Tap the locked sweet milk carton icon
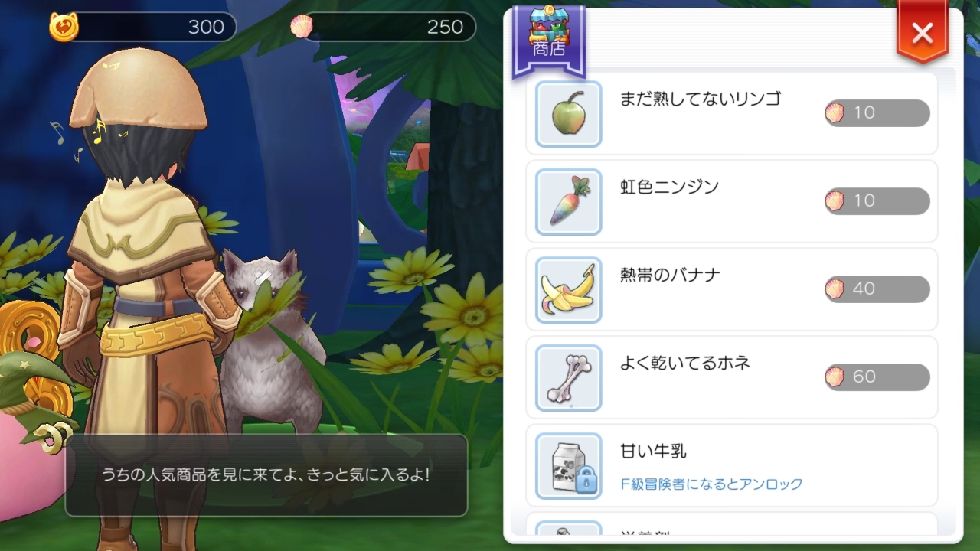The height and width of the screenshot is (551, 980). click(x=568, y=465)
